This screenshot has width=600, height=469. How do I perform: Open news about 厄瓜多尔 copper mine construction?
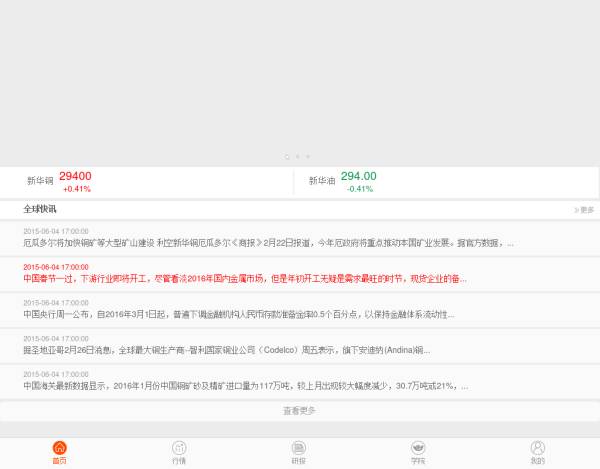tap(300, 238)
